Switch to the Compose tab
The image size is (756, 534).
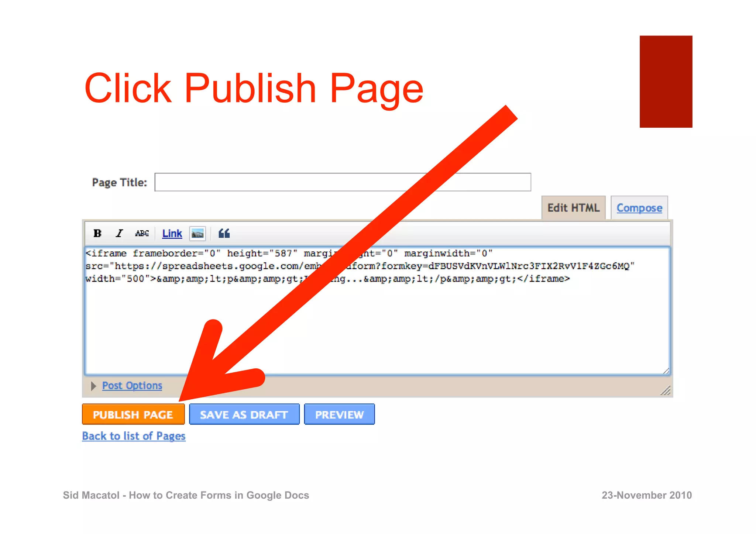639,208
